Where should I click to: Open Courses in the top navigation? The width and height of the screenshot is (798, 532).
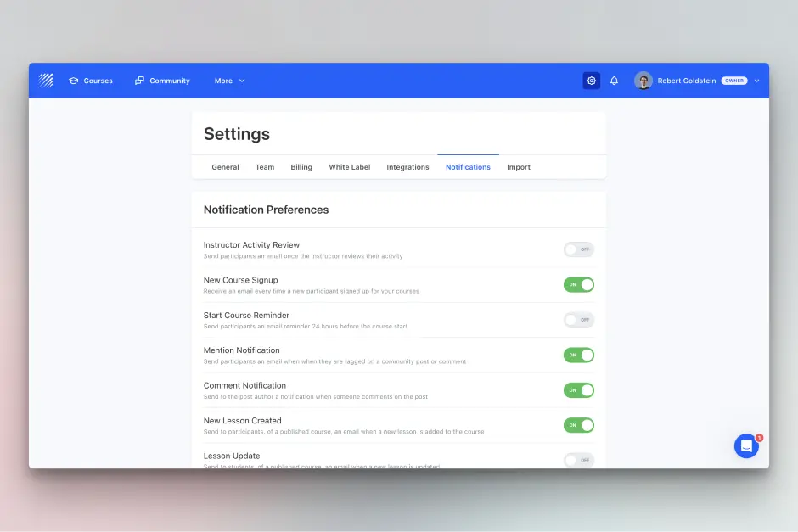[98, 81]
